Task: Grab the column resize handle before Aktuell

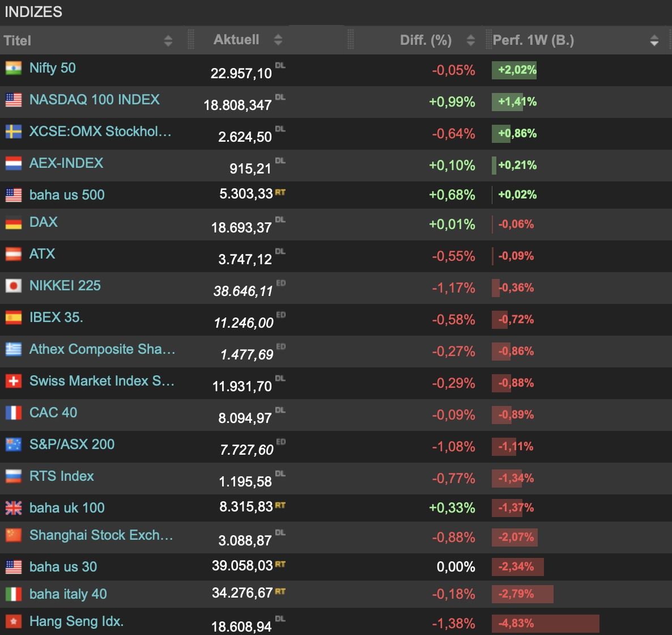Action: (x=191, y=40)
